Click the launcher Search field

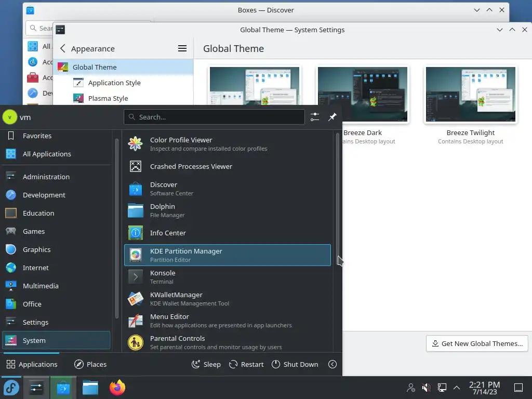(x=214, y=117)
